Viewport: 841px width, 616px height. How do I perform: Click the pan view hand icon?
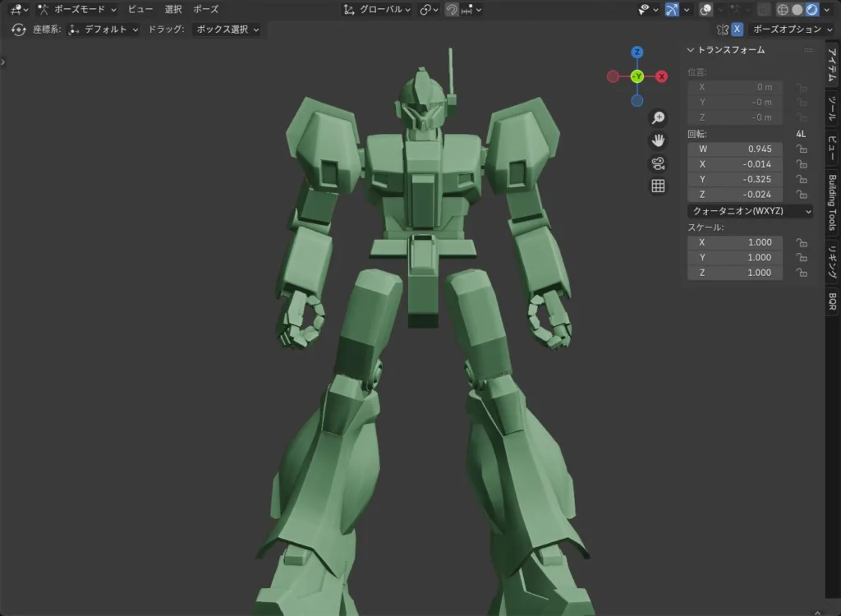point(658,140)
